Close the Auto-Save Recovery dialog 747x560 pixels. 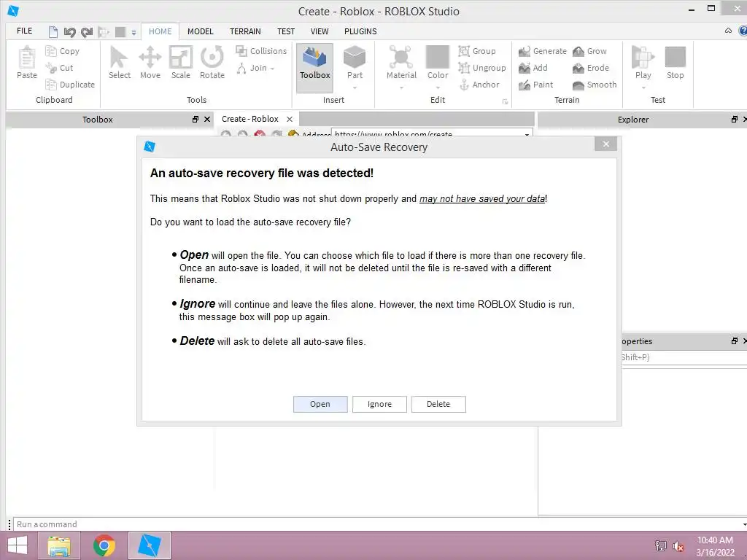(x=605, y=144)
